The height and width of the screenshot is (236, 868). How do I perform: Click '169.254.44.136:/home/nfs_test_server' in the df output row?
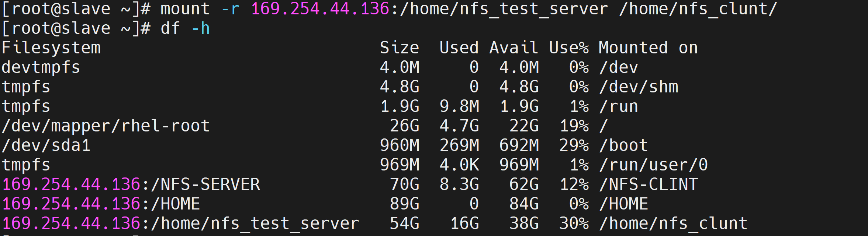pos(180,223)
